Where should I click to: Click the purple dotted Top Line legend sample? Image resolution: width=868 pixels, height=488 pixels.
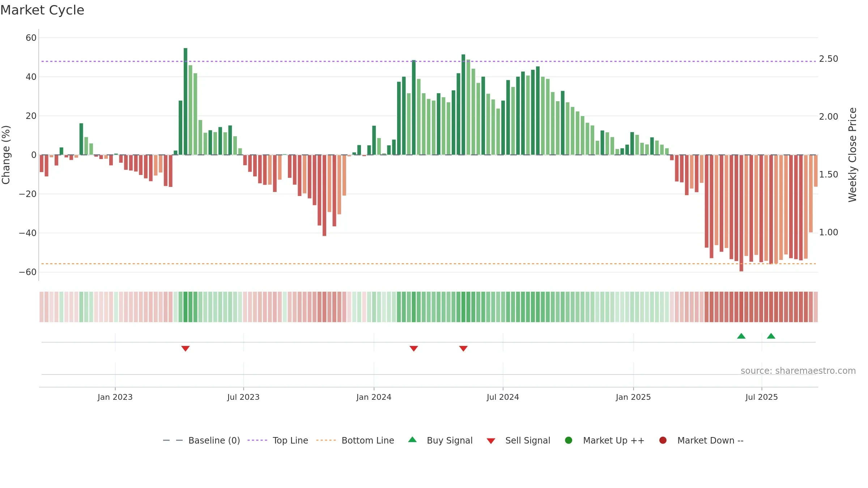(257, 440)
